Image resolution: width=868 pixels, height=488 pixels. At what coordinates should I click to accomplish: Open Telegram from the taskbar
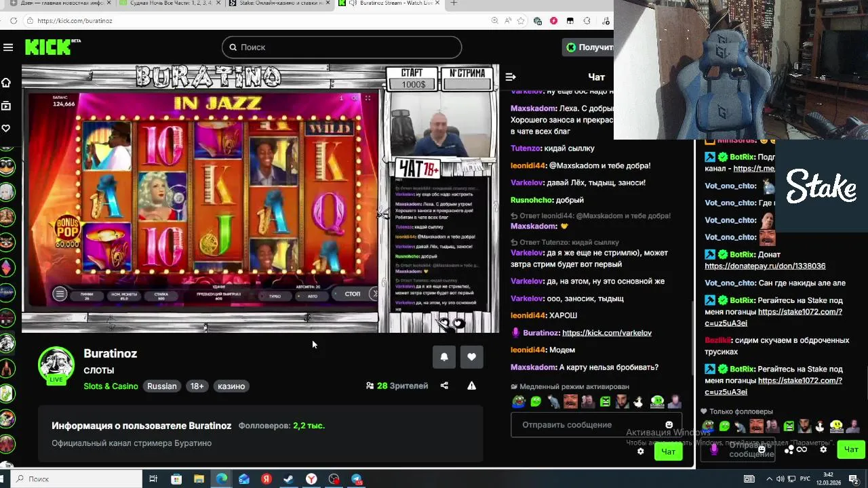357,479
